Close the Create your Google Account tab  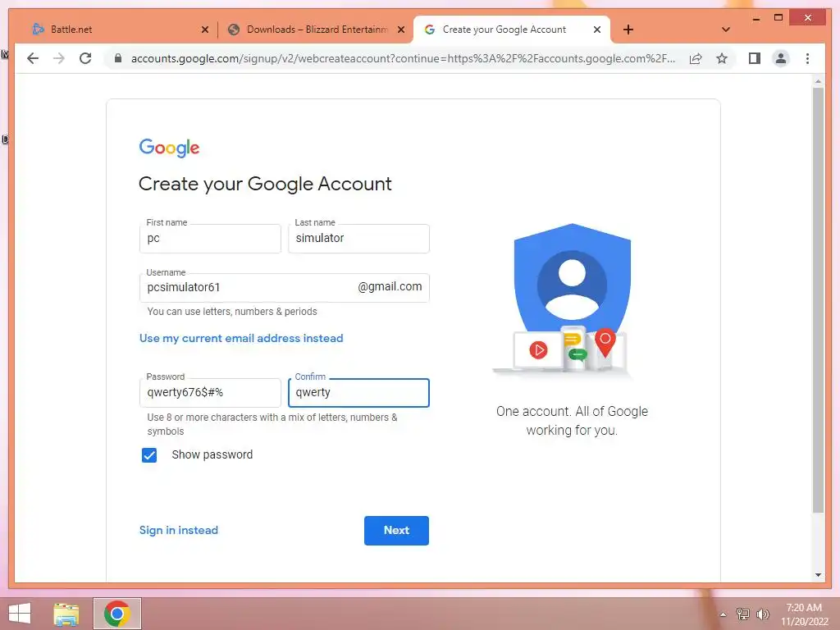(x=597, y=30)
